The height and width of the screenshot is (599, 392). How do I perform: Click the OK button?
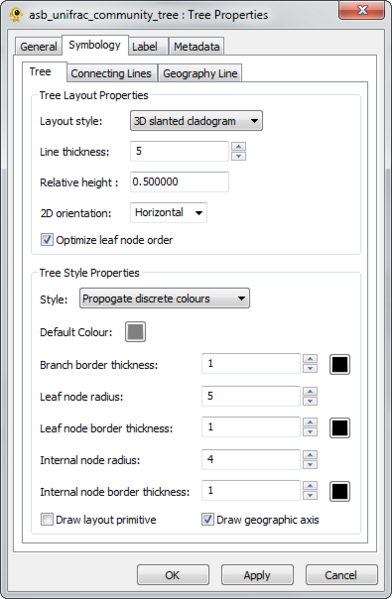pyautogui.click(x=173, y=575)
